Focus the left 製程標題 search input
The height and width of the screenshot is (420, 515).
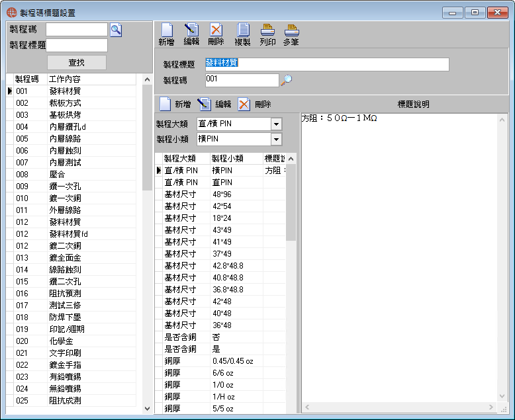click(77, 45)
